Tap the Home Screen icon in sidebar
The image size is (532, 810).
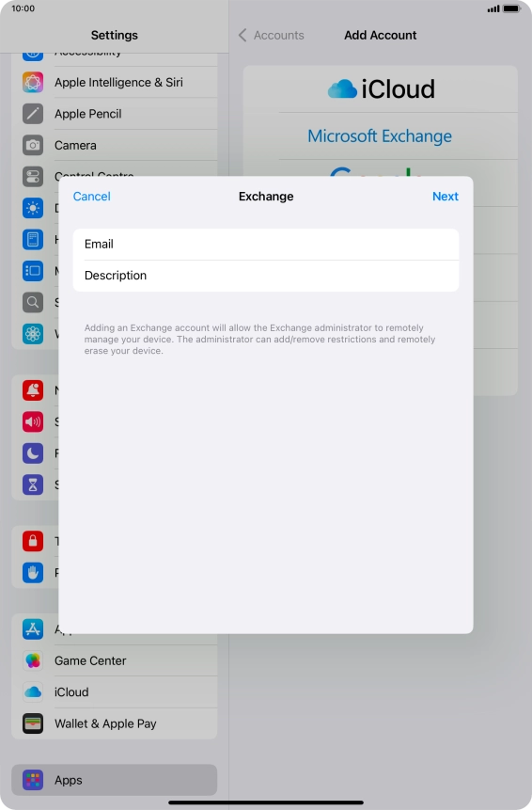coord(33,240)
